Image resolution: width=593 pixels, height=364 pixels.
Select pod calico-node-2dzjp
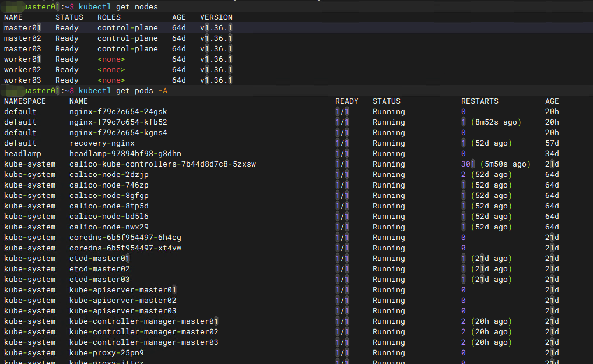point(109,175)
